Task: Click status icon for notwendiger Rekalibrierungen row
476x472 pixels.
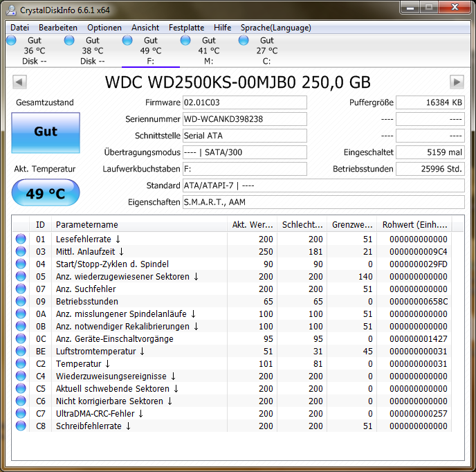Action: coord(21,326)
